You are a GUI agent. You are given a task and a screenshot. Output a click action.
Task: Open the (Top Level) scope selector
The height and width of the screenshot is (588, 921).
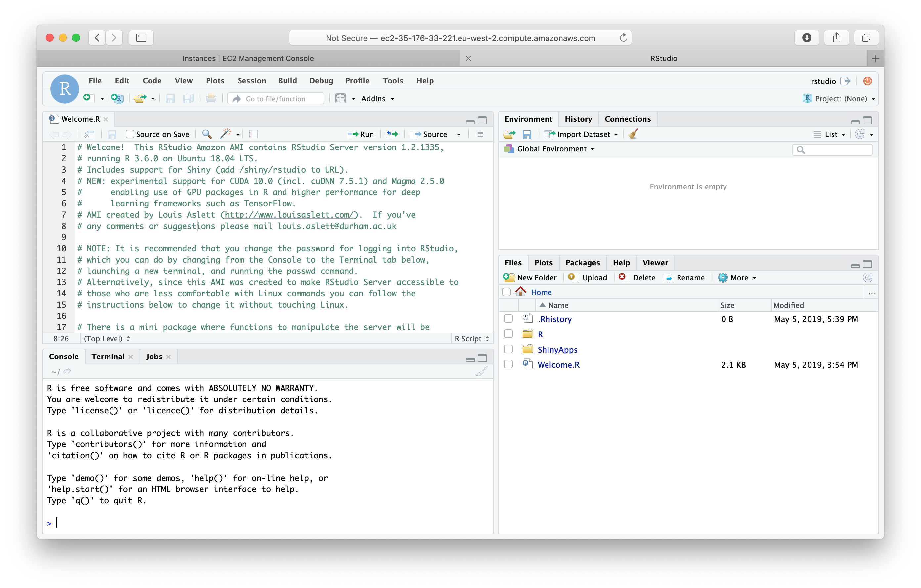[x=107, y=339]
